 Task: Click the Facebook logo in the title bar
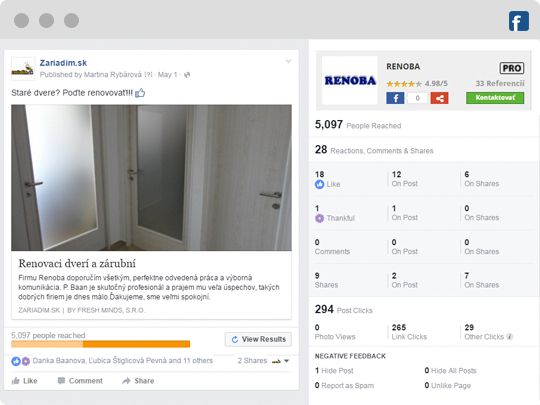point(519,21)
